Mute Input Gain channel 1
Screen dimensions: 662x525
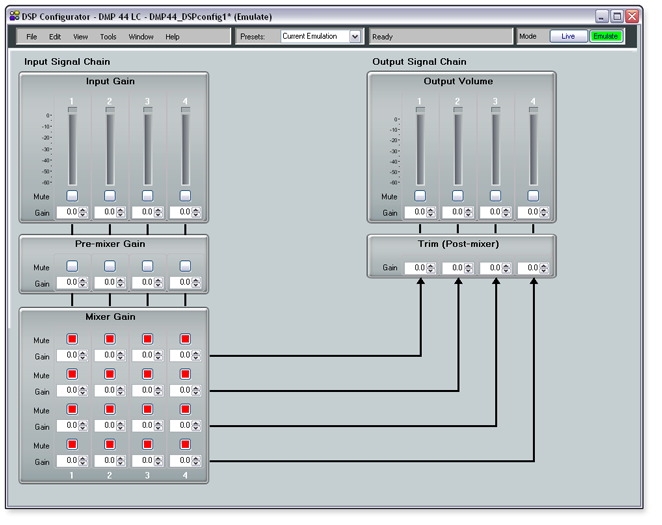pos(72,196)
